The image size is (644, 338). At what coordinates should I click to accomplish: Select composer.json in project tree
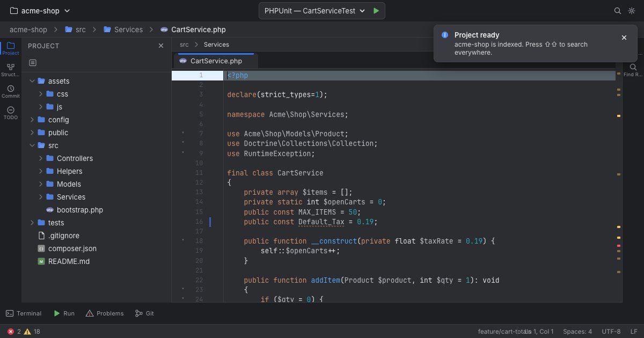pyautogui.click(x=97, y=248)
